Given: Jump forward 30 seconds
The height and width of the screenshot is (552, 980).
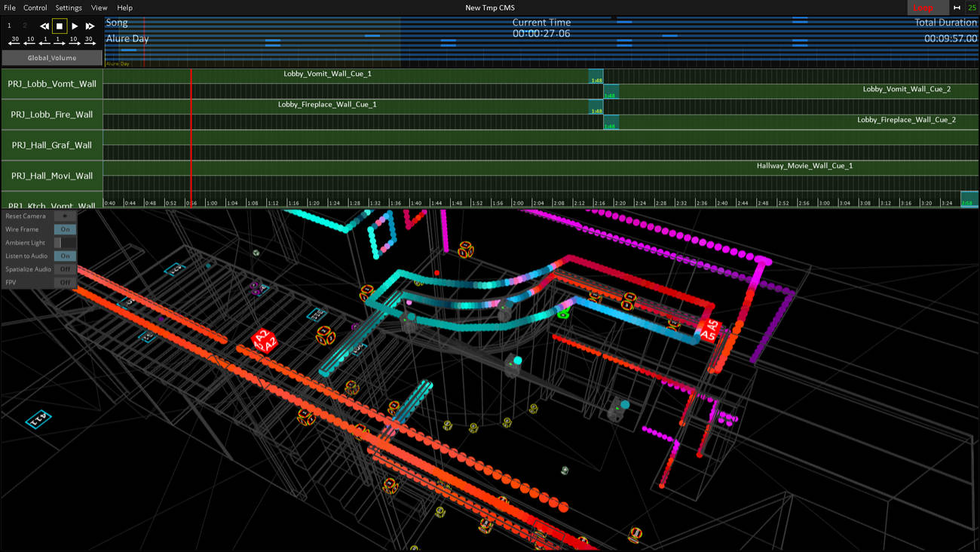Looking at the screenshot, I should tap(89, 41).
